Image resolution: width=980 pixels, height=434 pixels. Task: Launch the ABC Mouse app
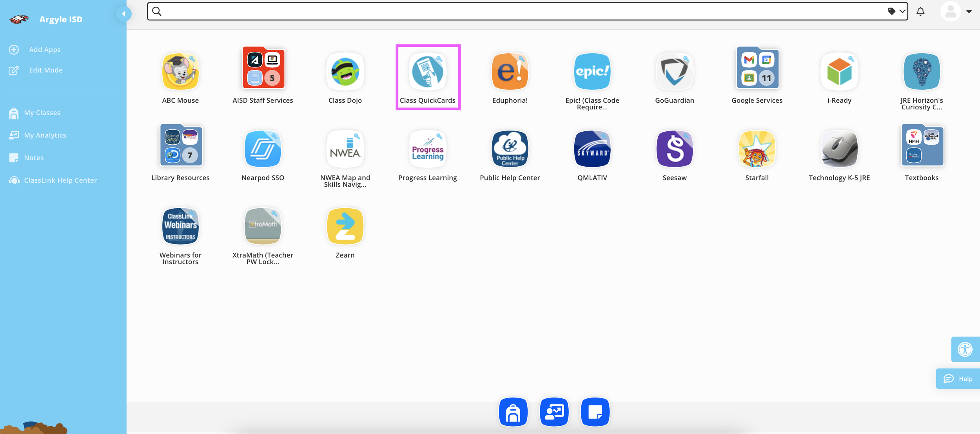pos(180,72)
